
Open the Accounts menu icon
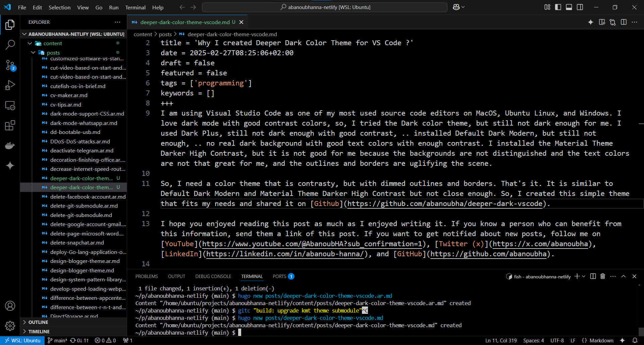click(10, 306)
